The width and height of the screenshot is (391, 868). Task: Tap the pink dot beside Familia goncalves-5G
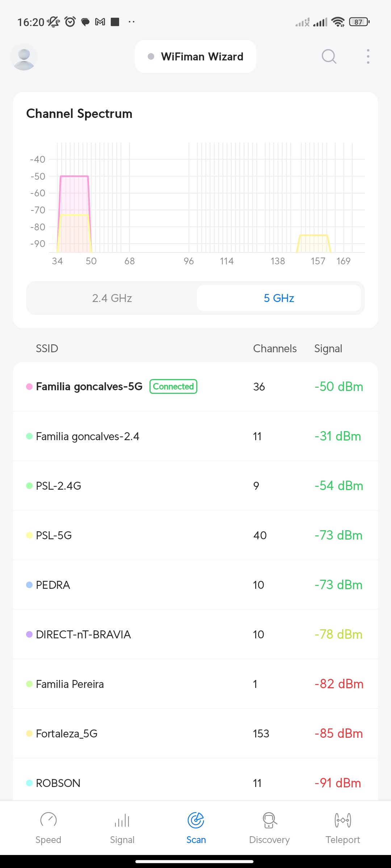tap(29, 387)
